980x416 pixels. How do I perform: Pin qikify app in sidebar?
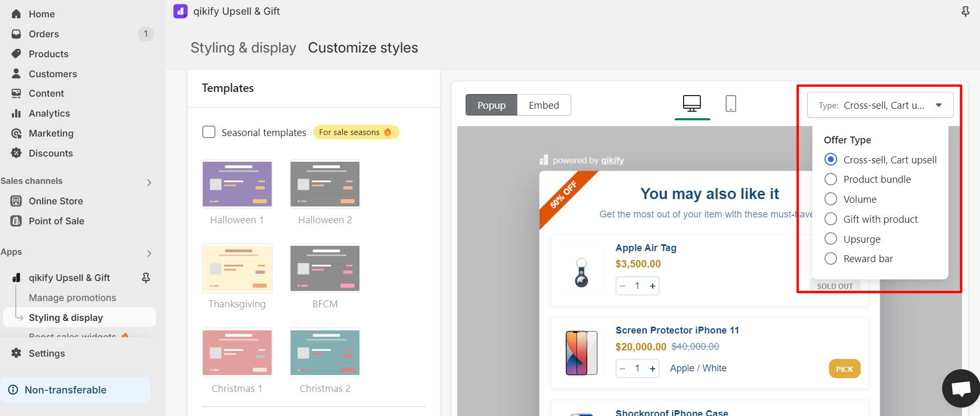pyautogui.click(x=146, y=278)
